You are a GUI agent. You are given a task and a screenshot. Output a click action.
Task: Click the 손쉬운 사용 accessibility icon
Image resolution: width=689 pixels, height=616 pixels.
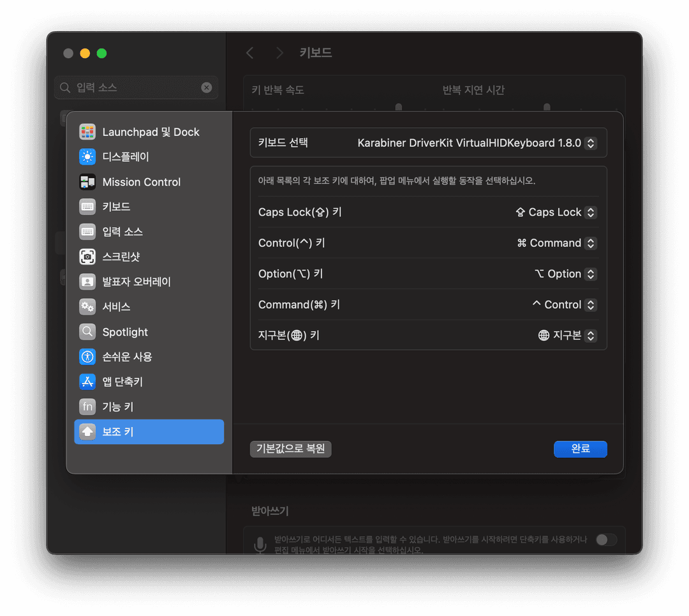point(87,357)
